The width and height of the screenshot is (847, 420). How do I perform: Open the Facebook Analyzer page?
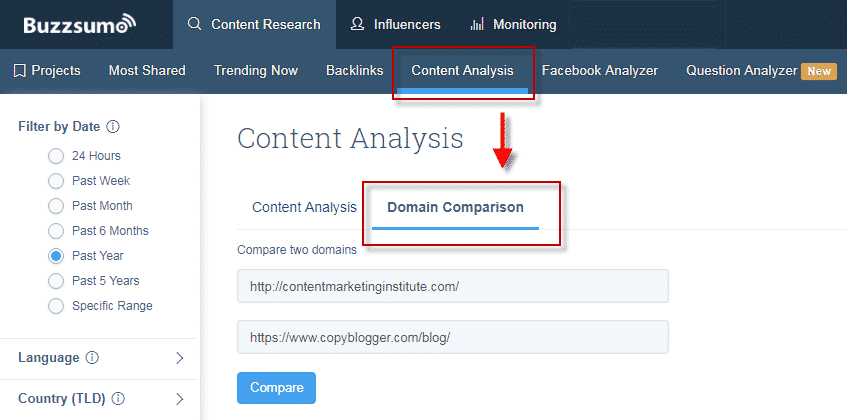600,70
